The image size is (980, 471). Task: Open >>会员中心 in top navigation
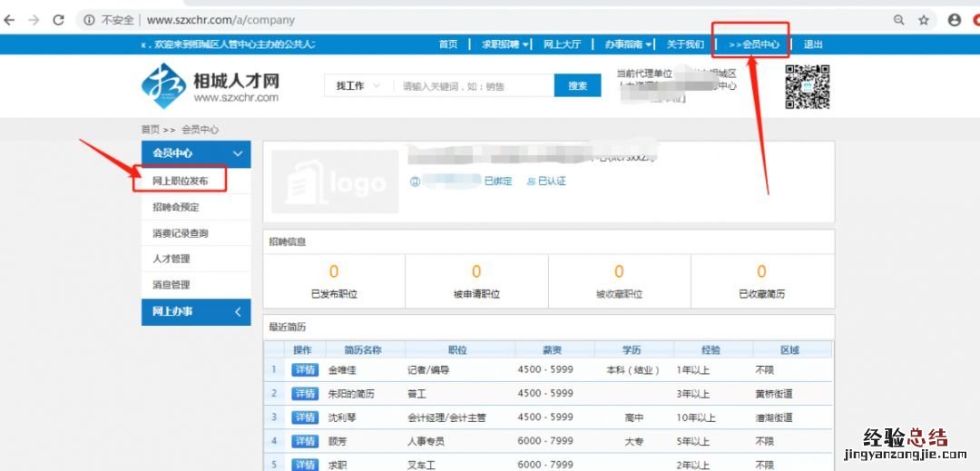tap(753, 44)
